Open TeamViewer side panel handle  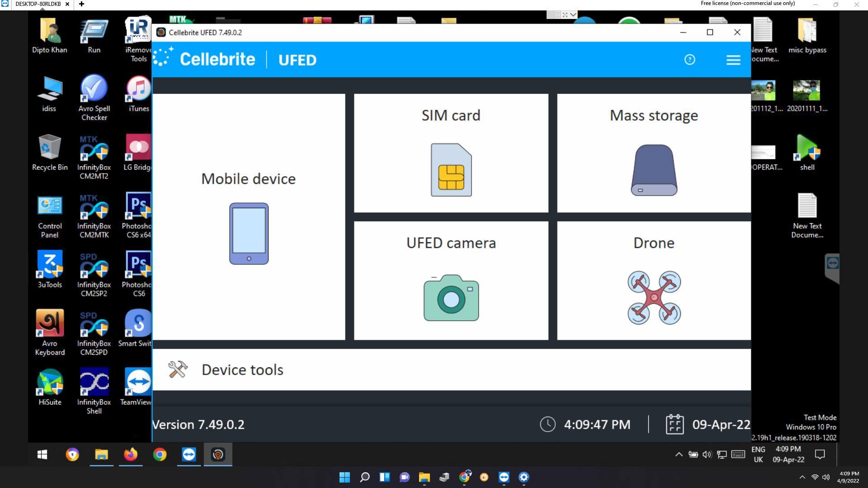click(832, 268)
